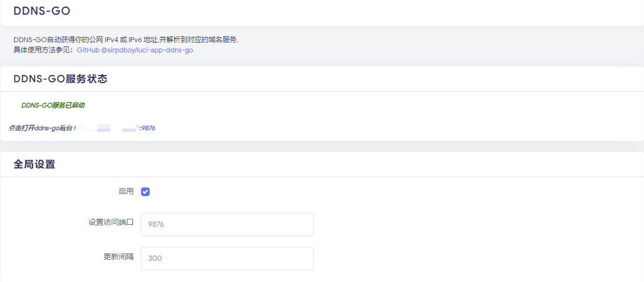Click the 300 value in the interval field
The image size is (644, 282).
coord(155,258)
